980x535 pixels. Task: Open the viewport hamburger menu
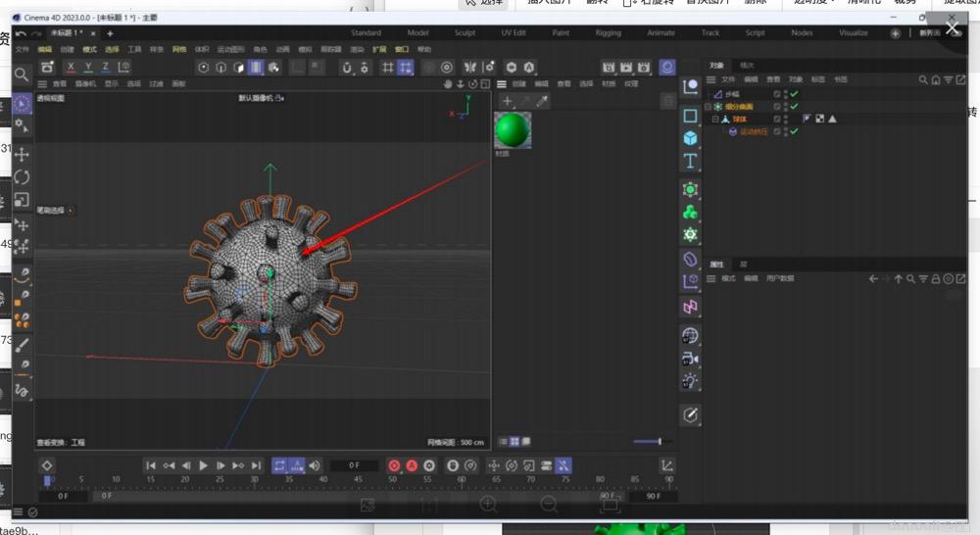pos(44,84)
